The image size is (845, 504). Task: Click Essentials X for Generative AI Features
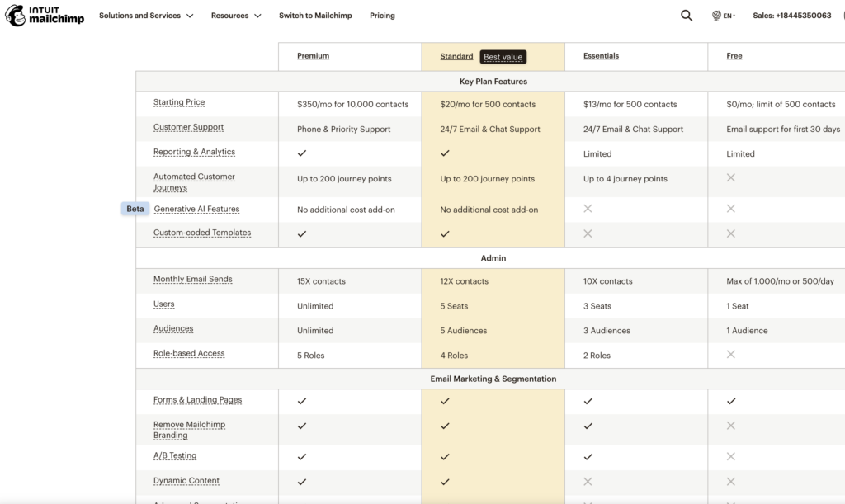[x=588, y=209]
